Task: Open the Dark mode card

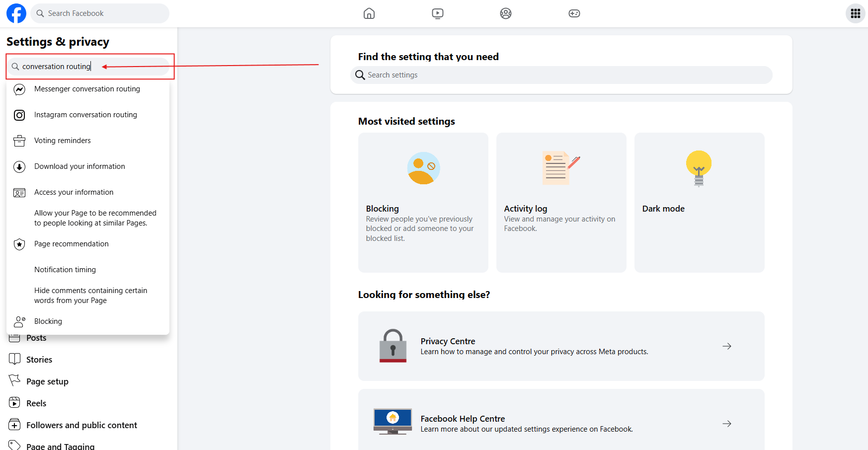Action: (699, 202)
